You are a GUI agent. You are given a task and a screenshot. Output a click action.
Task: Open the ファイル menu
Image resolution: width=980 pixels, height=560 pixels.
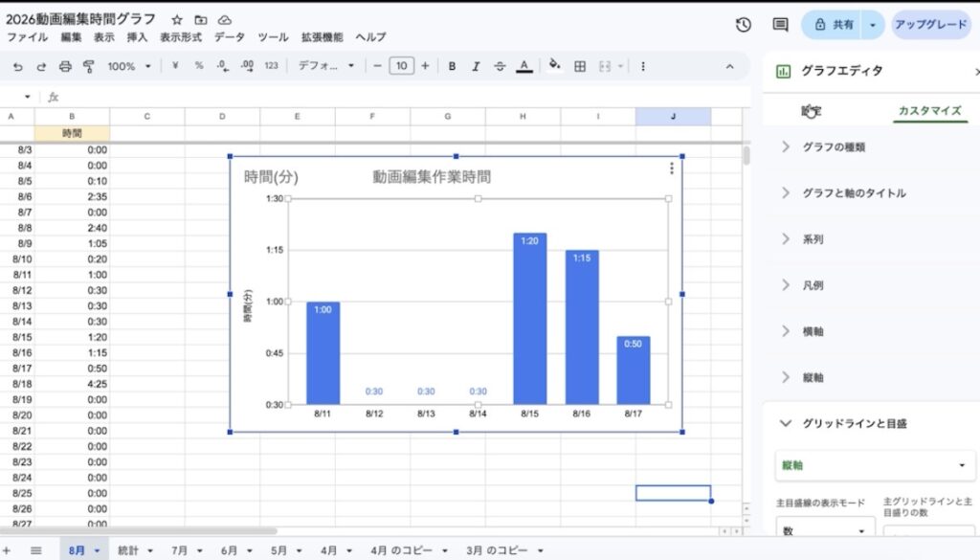point(27,37)
